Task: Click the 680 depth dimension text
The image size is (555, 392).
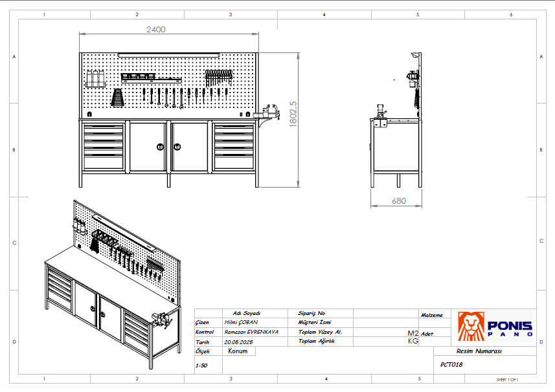Action: tap(399, 201)
